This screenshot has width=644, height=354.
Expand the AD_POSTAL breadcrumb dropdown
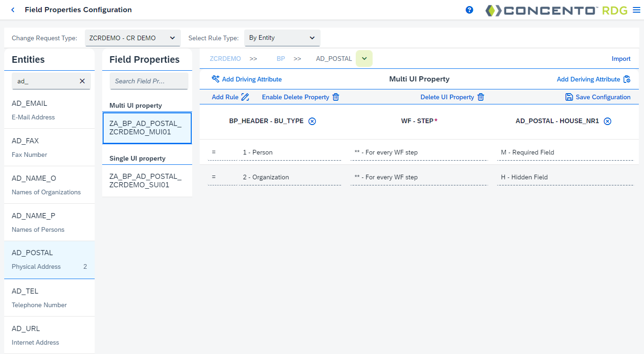tap(364, 59)
